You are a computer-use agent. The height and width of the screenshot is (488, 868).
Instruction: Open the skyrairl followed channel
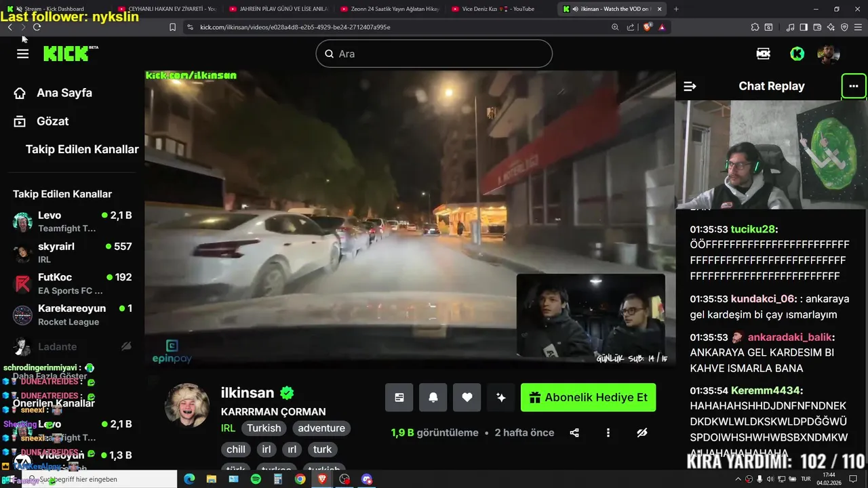[x=72, y=253]
